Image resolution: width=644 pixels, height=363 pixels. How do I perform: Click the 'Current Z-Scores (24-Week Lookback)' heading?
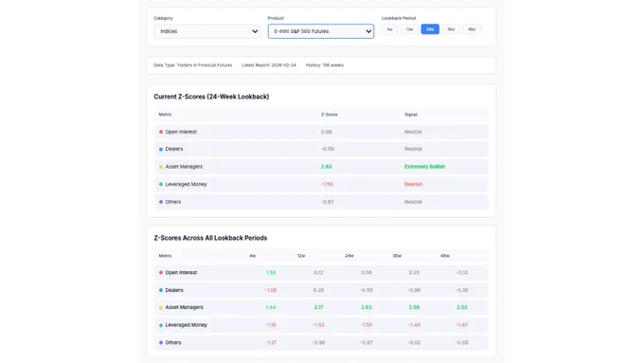tap(211, 97)
